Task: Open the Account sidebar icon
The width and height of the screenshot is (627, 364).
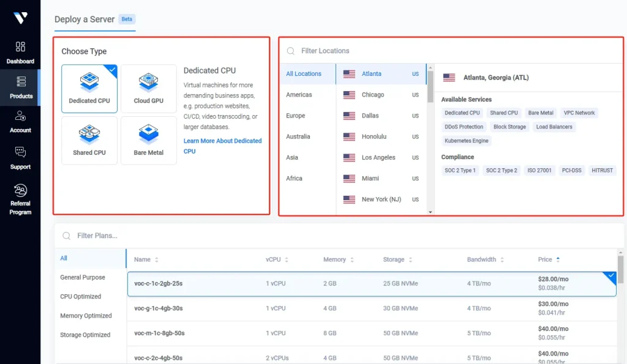Action: tap(20, 116)
